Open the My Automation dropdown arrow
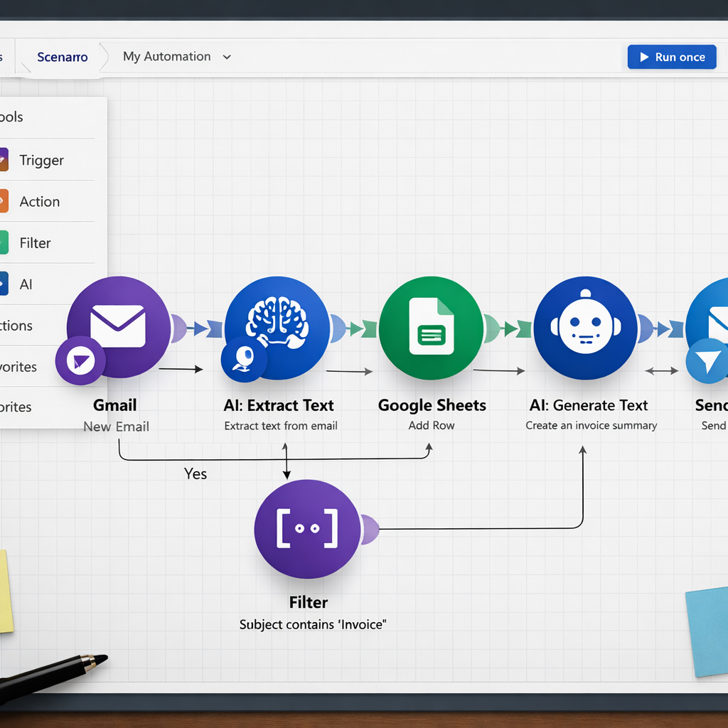728x728 pixels. tap(227, 57)
